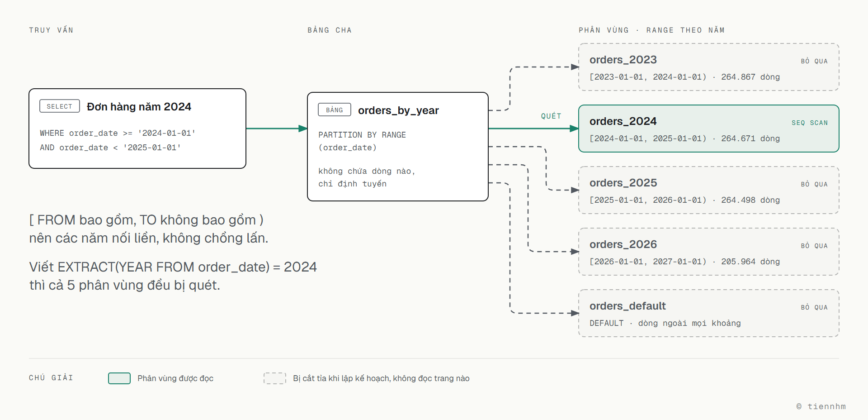Click 'DEFAULT · dòng ngoài mọi khoảng' text
The height and width of the screenshot is (420, 868).
tap(665, 323)
